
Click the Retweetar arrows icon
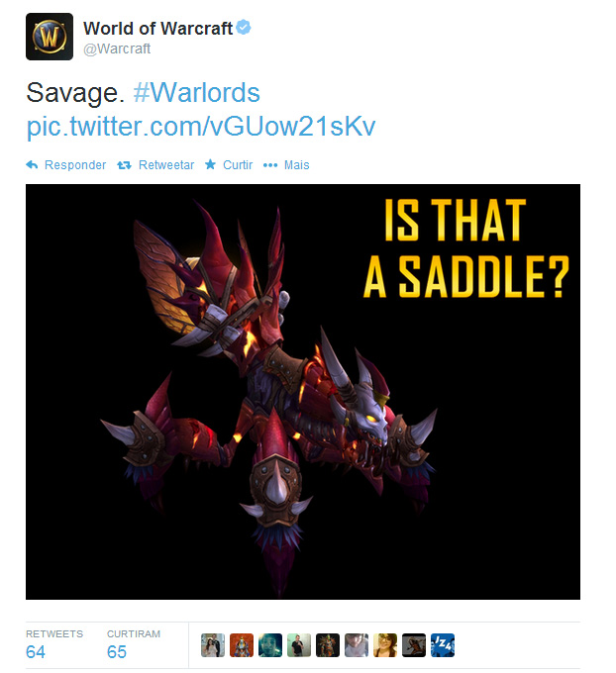click(x=124, y=165)
